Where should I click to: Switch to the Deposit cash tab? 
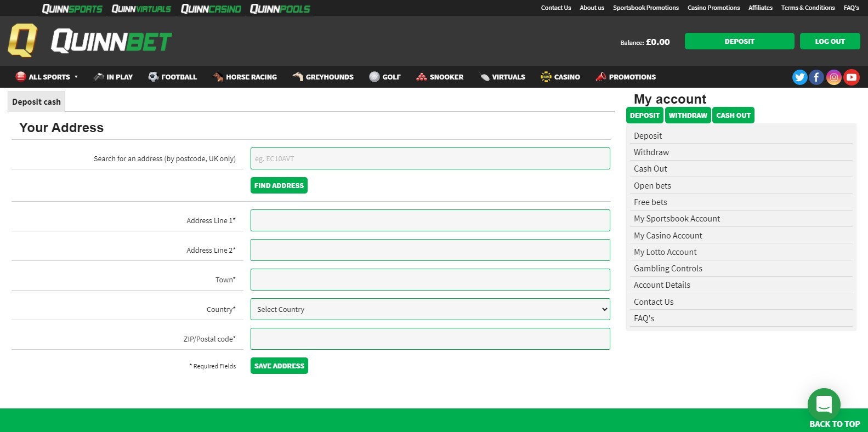pyautogui.click(x=37, y=102)
